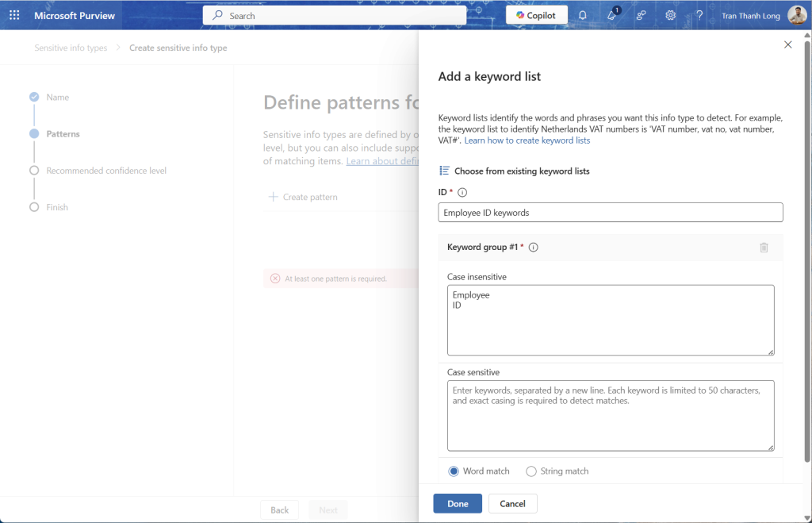Open the Tran Thanh Long account avatar
Viewport: 812px width, 523px height.
point(797,15)
